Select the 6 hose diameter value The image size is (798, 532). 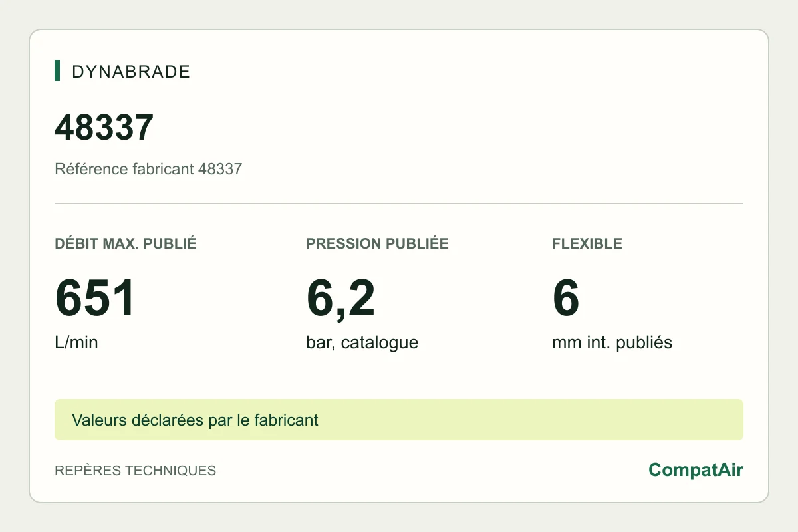pyautogui.click(x=566, y=299)
